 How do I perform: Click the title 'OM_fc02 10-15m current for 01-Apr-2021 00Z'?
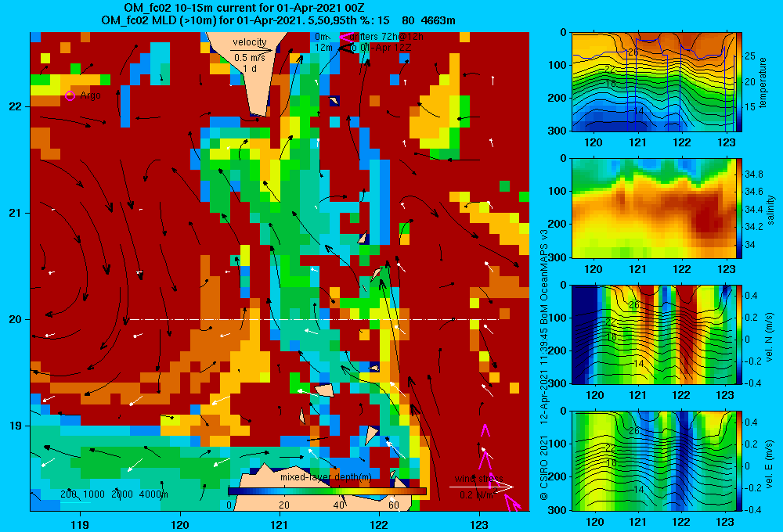point(244,8)
